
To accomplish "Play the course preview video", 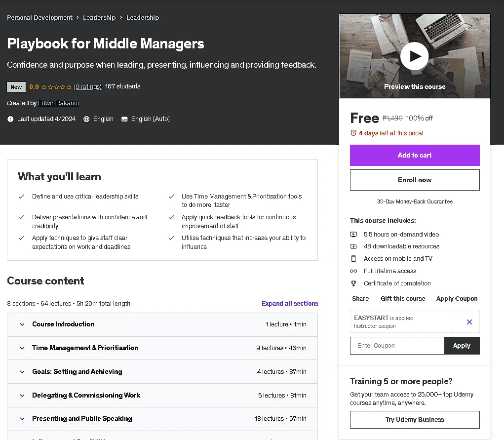I will 414,56.
